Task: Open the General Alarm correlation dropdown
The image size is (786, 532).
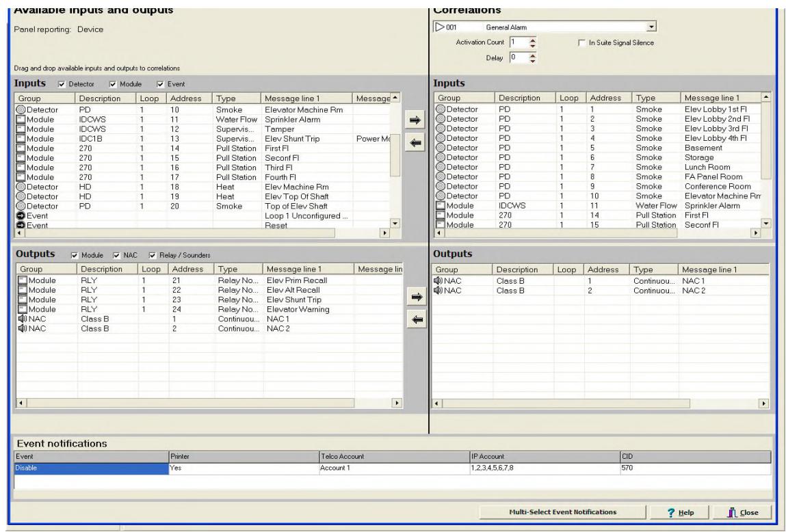Action: tap(651, 27)
